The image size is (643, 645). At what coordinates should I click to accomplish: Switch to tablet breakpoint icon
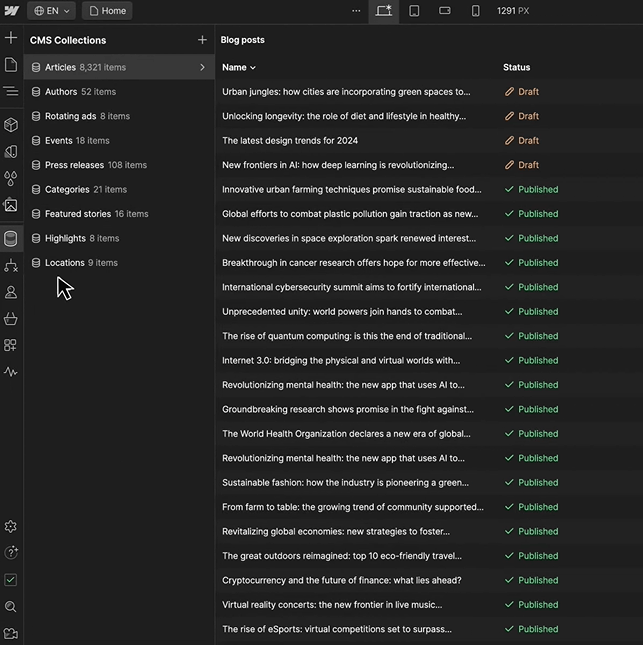pos(414,11)
